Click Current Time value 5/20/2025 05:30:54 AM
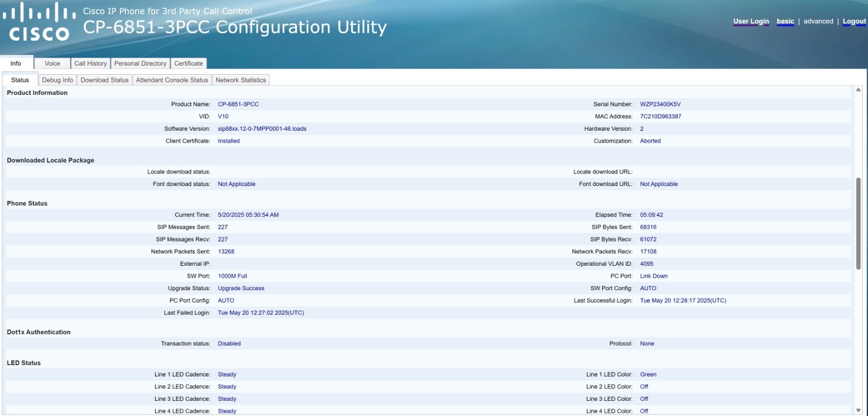Image resolution: width=868 pixels, height=416 pixels. (x=248, y=215)
